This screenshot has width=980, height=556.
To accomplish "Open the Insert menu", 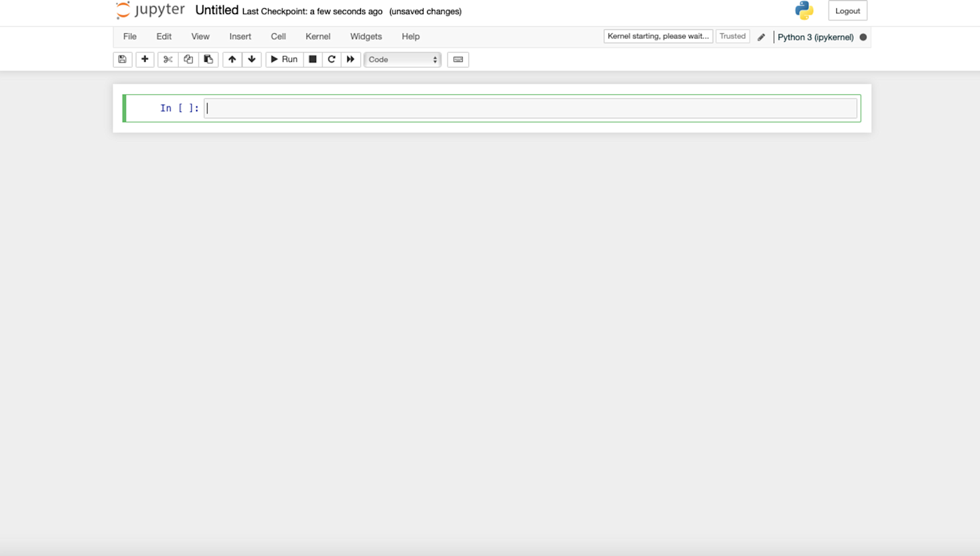I will [x=240, y=36].
